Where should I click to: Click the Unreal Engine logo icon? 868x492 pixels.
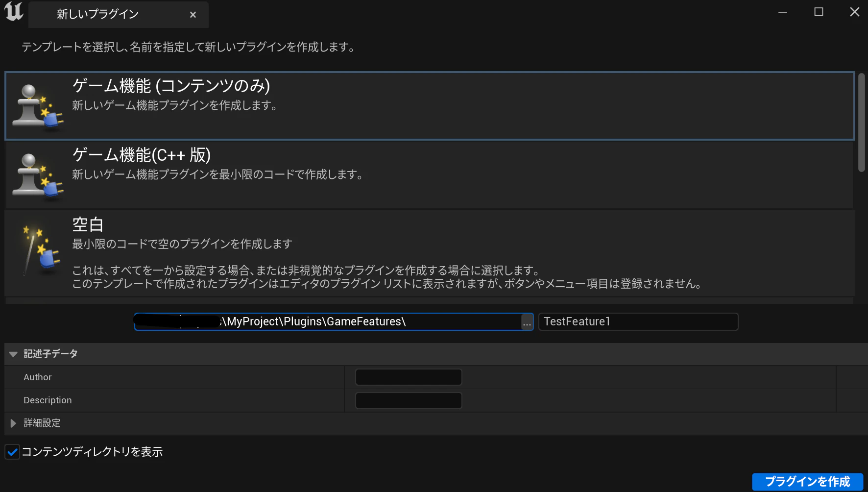pyautogui.click(x=14, y=11)
